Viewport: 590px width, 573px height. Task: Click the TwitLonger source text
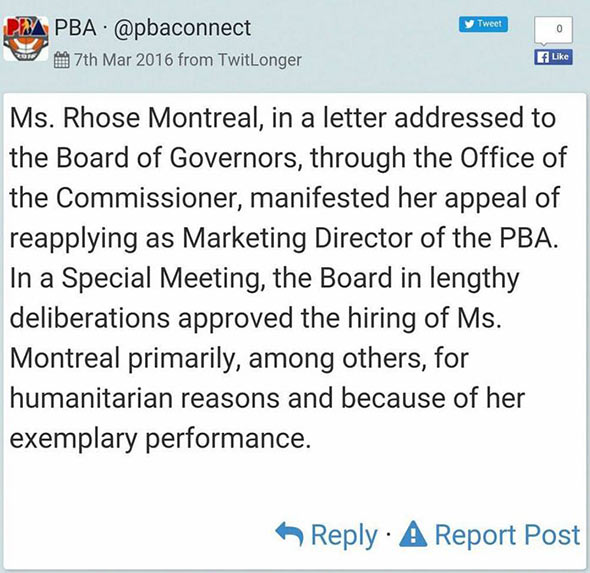pyautogui.click(x=260, y=60)
